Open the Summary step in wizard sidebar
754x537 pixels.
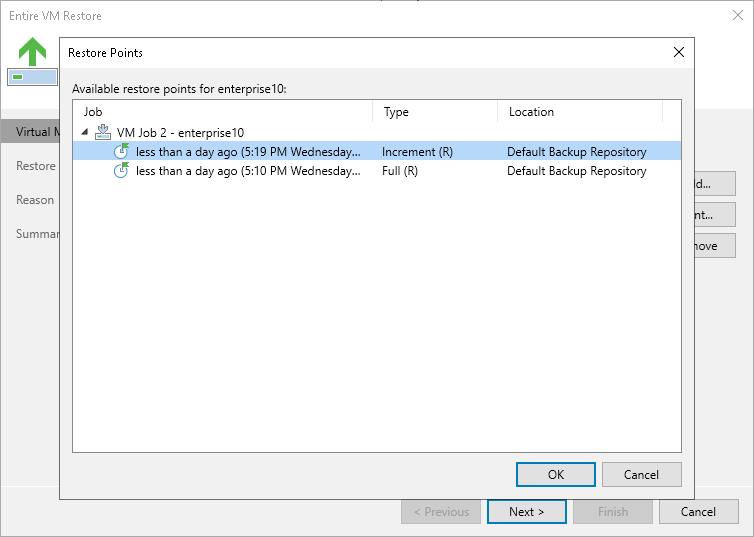pyautogui.click(x=38, y=234)
